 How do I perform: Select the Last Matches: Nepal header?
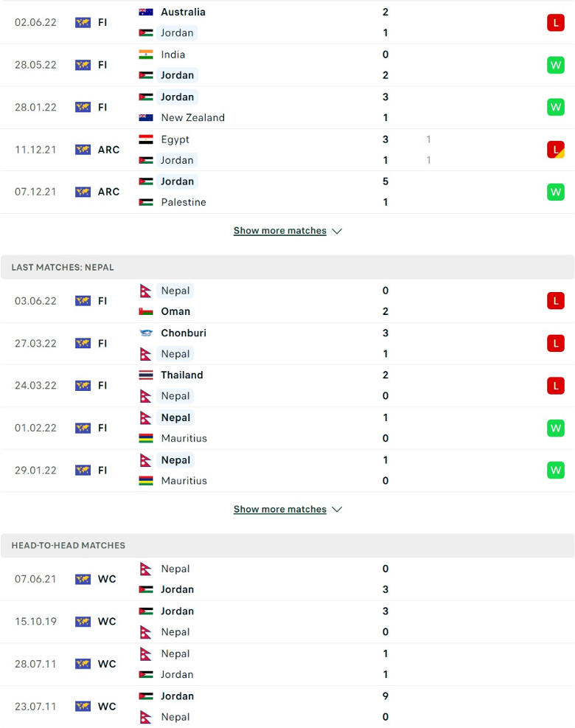point(287,268)
